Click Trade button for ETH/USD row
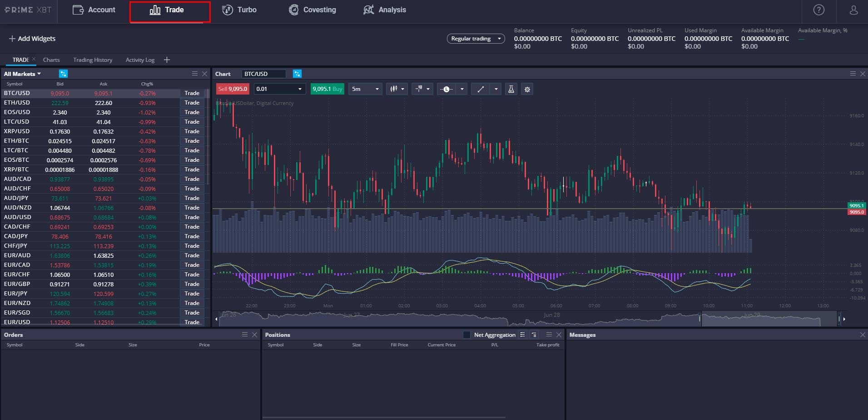 point(192,103)
